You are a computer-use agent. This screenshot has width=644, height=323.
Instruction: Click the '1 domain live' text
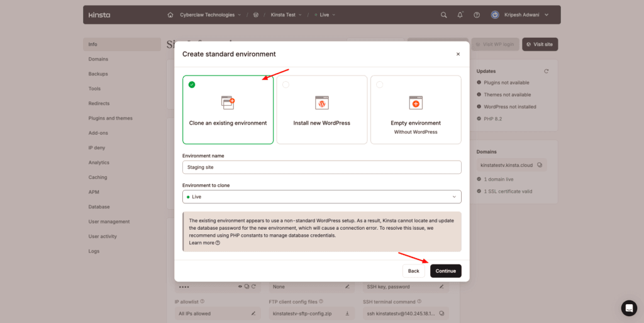pos(499,179)
